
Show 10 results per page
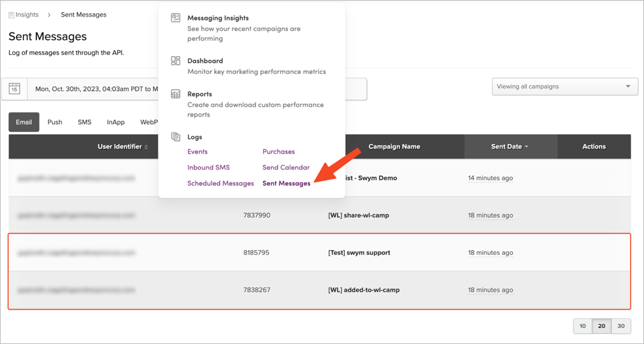click(x=583, y=326)
